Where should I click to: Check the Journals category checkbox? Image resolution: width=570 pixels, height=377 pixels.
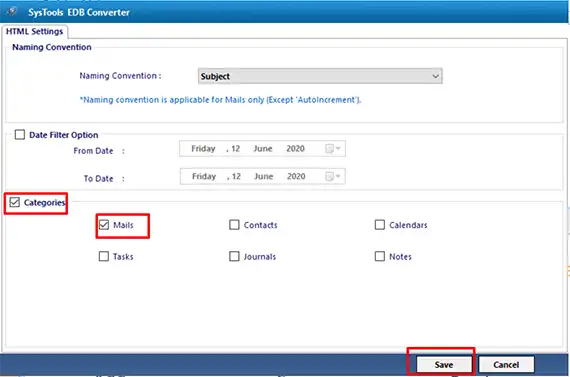tap(234, 256)
